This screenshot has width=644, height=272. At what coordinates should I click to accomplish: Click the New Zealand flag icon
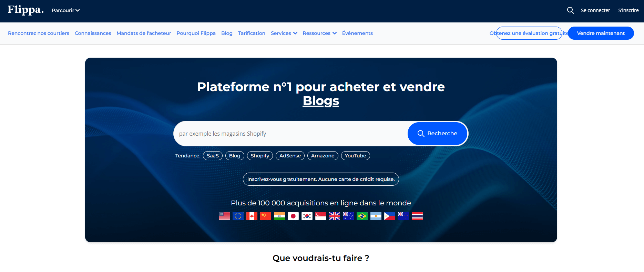(403, 216)
